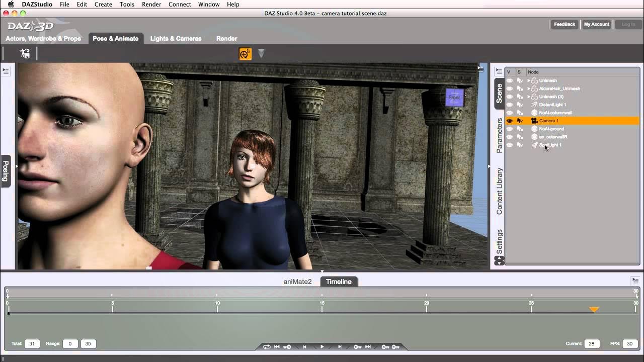Image resolution: width=644 pixels, height=362 pixels.
Task: Open the Parameters side tab
Action: pyautogui.click(x=499, y=135)
